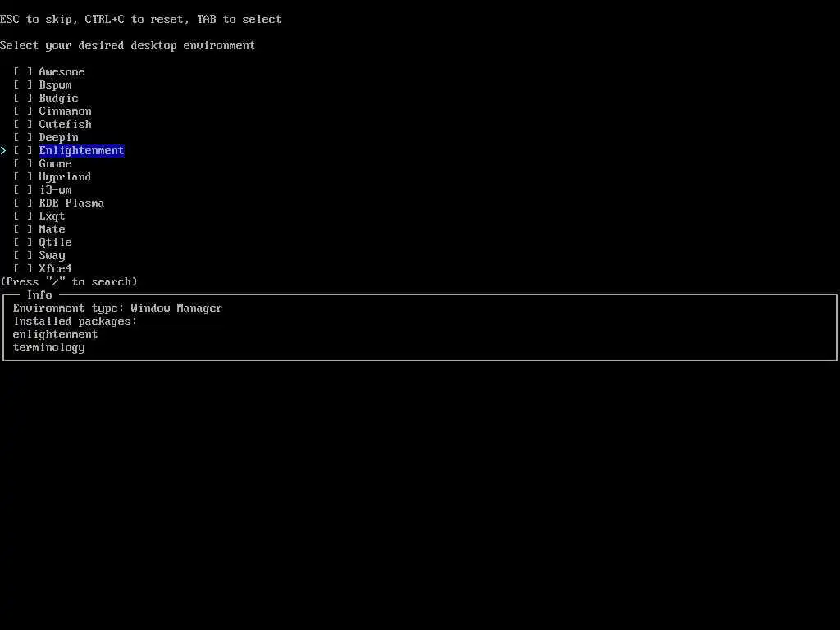Click the 'terminology' package name in Info
This screenshot has width=840, height=630.
(48, 347)
